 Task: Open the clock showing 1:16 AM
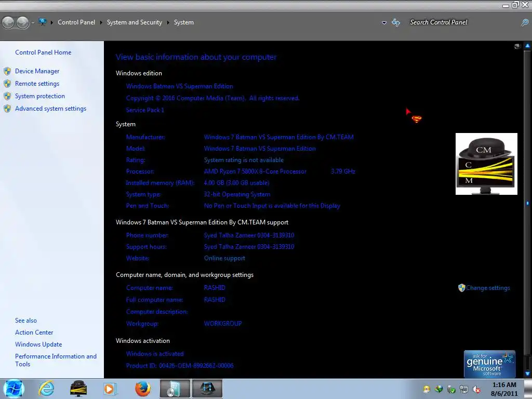pyautogui.click(x=504, y=389)
